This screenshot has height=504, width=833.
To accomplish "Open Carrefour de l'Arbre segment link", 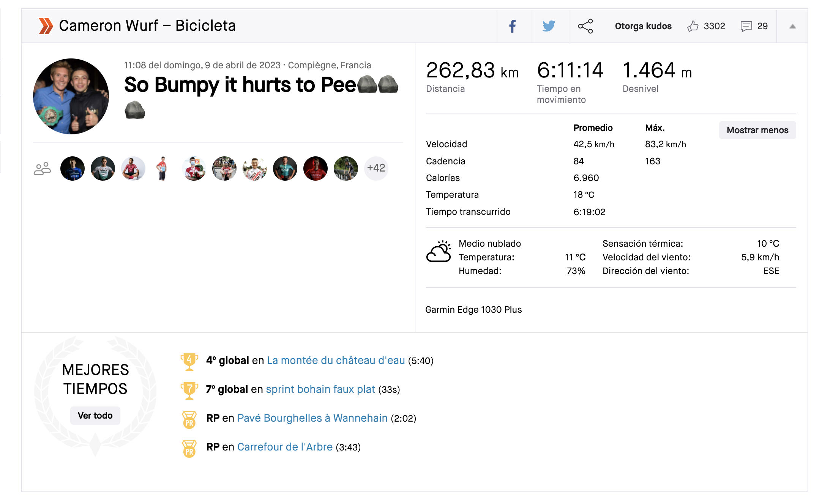I will point(285,447).
